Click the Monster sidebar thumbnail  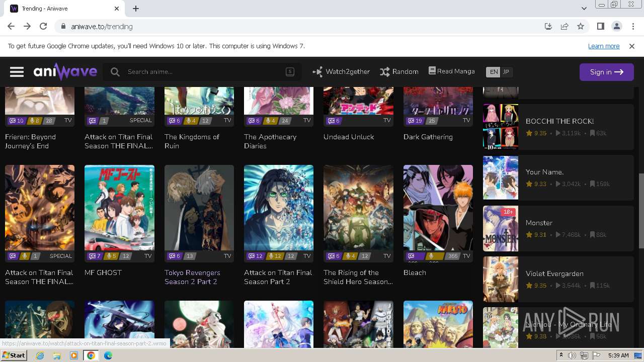(x=501, y=228)
